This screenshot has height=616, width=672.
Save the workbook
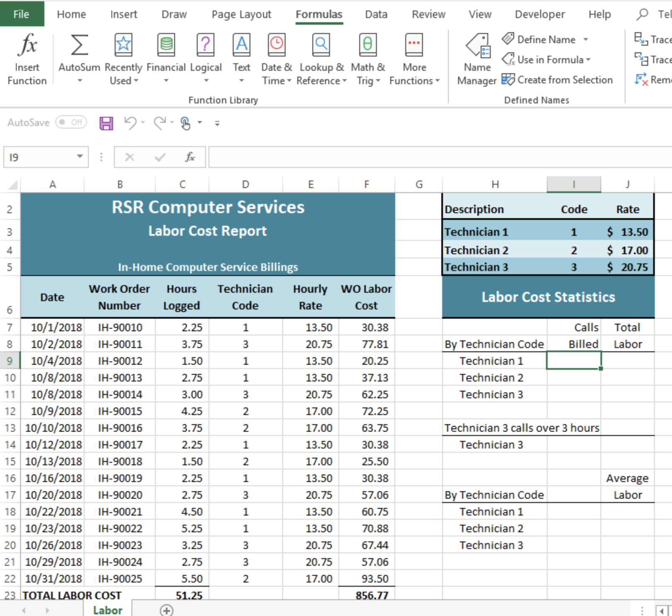106,123
